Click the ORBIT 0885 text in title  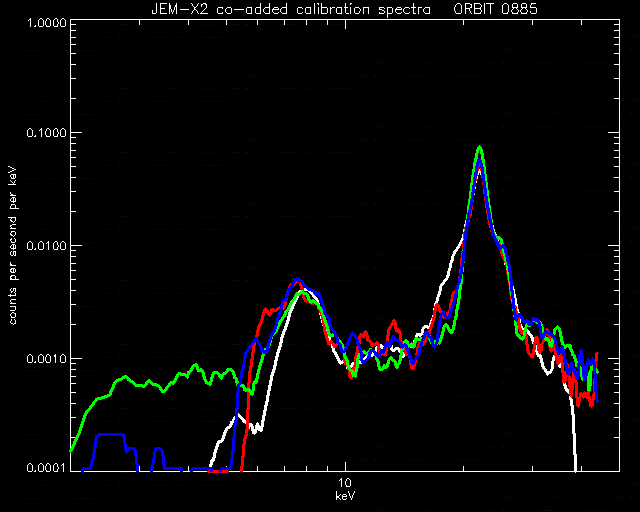tap(496, 9)
